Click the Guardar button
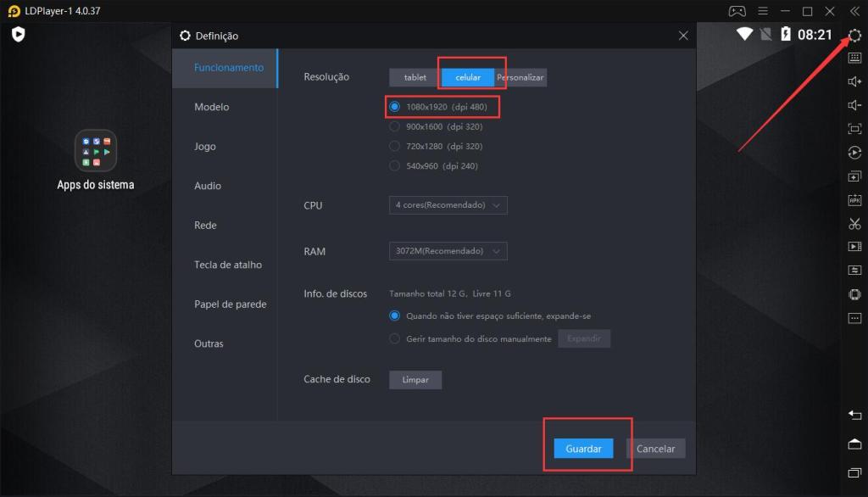Viewport: 868px width, 497px height. [583, 449]
